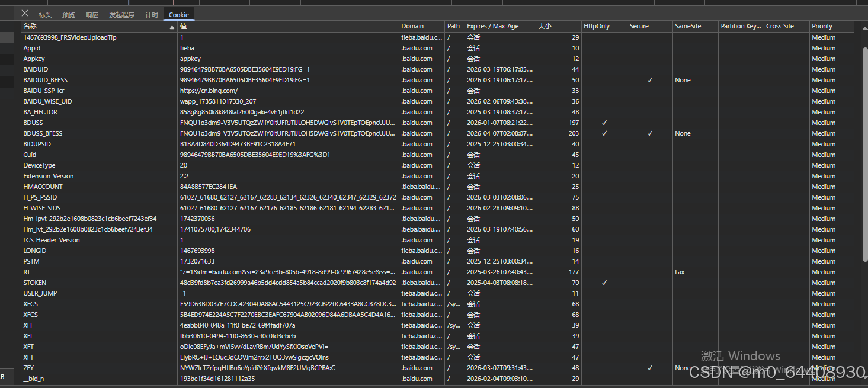This screenshot has height=388, width=868.
Task: Click the HttpOnly checkmark in the STOKEN row
Action: [604, 283]
